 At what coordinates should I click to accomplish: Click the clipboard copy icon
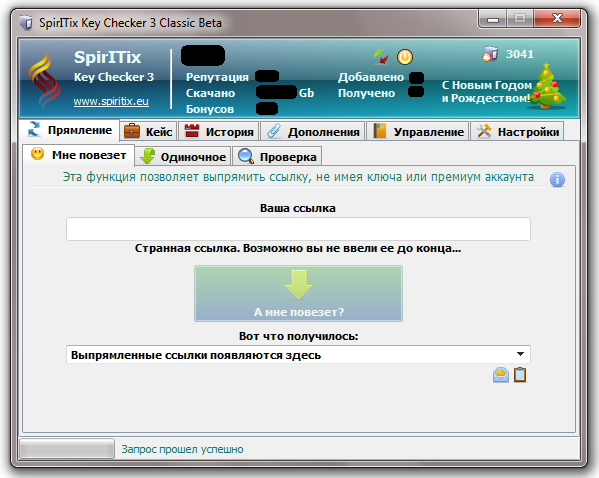tap(520, 375)
